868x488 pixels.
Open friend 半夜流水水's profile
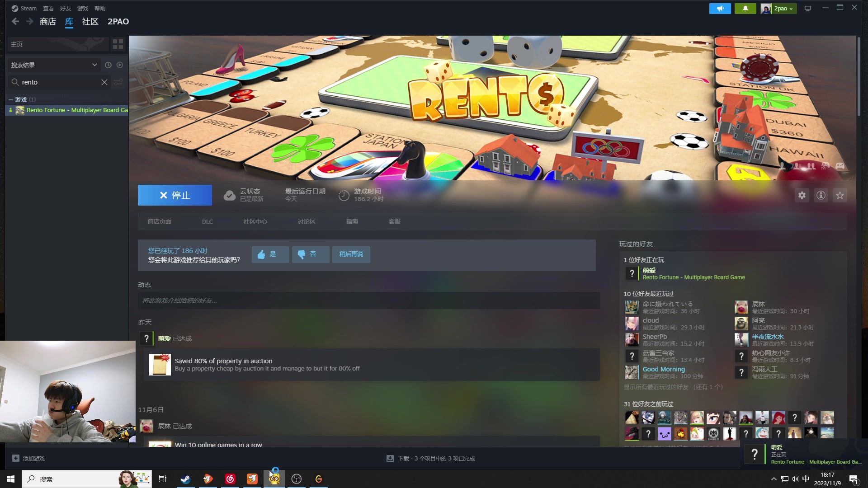[x=768, y=337]
